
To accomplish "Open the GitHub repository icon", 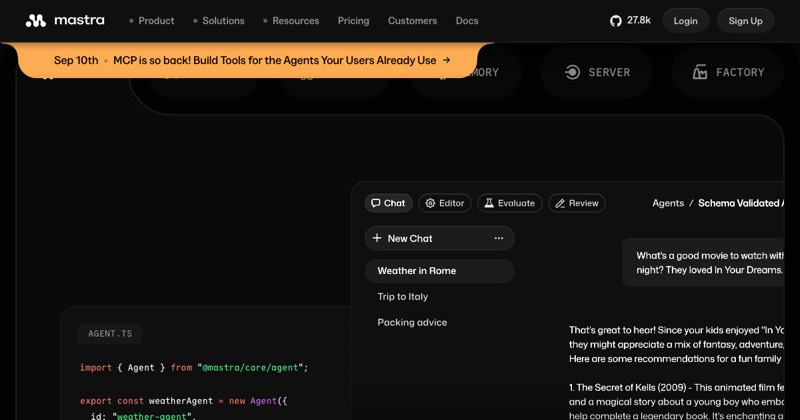I will pyautogui.click(x=616, y=21).
